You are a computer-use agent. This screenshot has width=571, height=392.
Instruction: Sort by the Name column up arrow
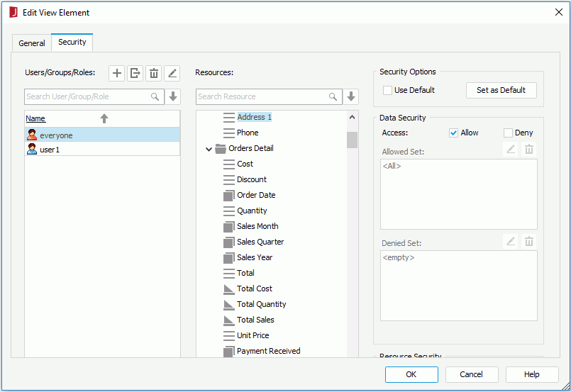(104, 118)
